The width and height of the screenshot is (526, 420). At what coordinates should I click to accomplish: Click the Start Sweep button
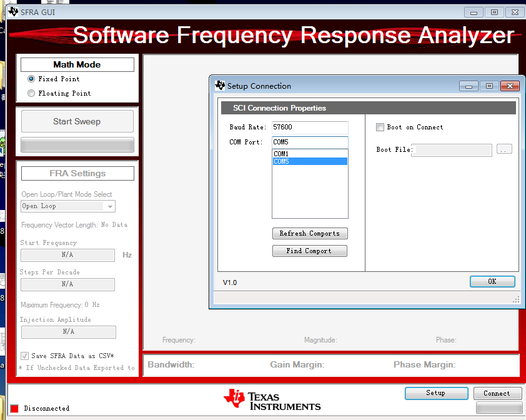point(77,121)
